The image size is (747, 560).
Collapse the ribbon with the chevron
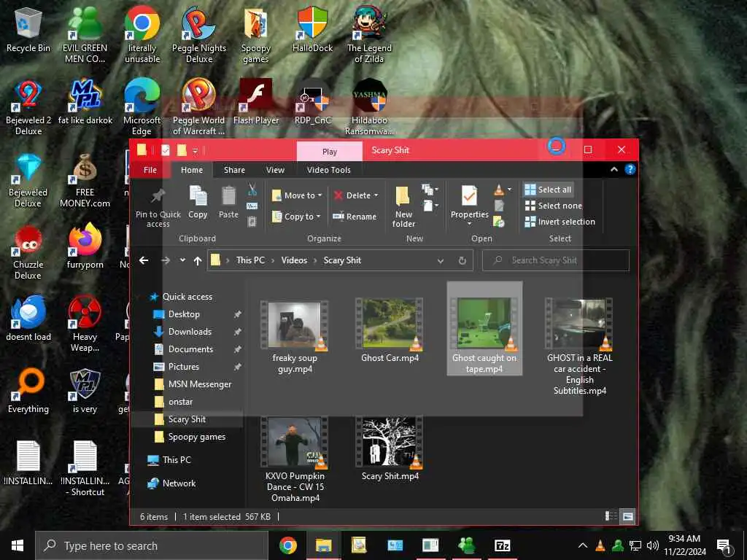(x=614, y=169)
